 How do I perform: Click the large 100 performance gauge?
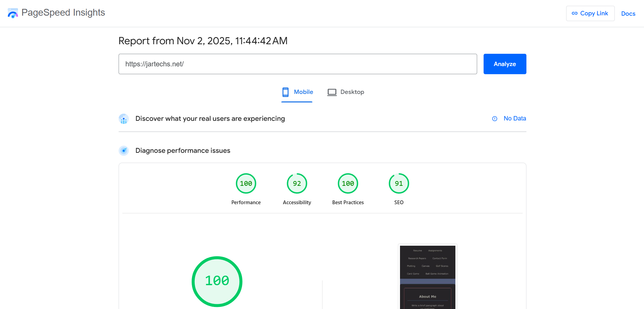[x=217, y=281]
